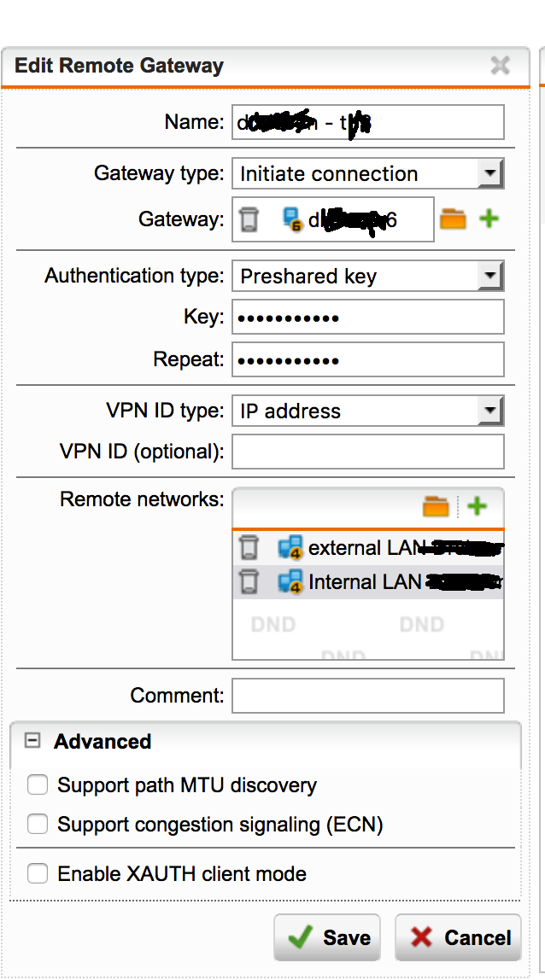Click trash icon next to Gateway object
Viewport: 545px width, 980px height.
249,220
